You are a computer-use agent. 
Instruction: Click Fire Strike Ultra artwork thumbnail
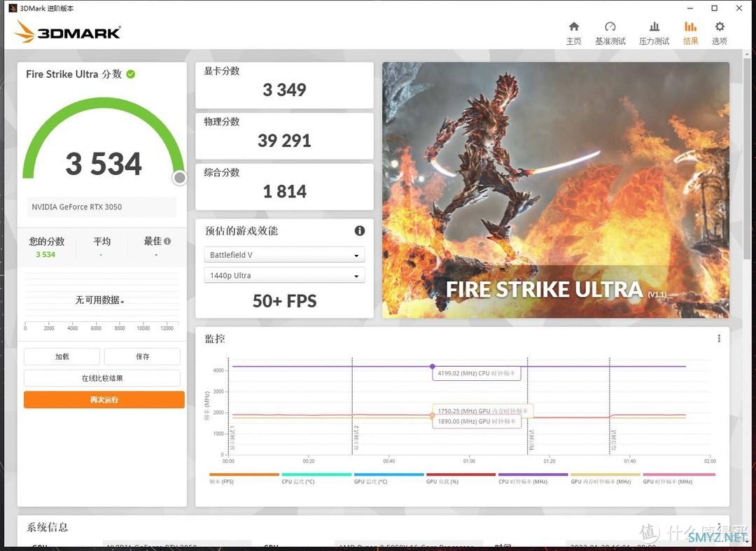(x=555, y=190)
